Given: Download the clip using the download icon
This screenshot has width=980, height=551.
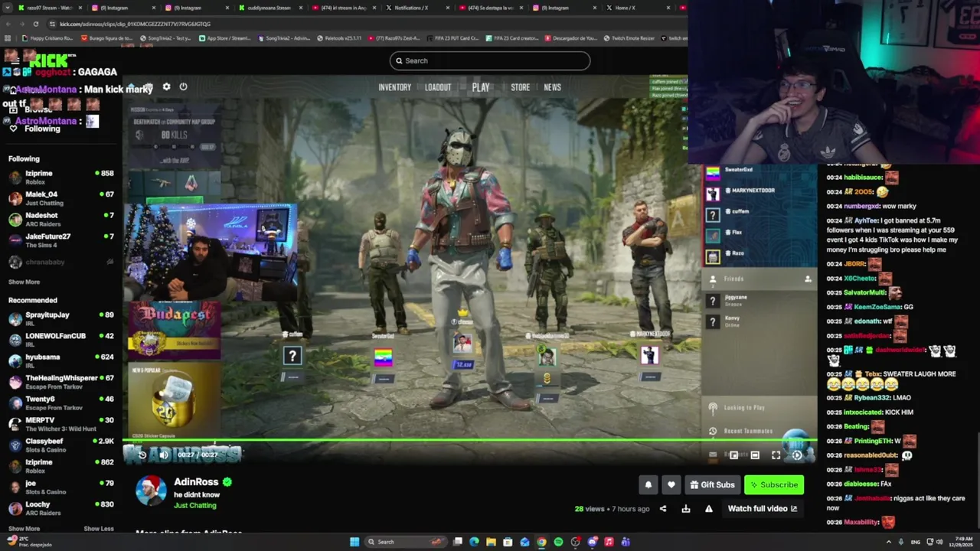Looking at the screenshot, I should 686,508.
